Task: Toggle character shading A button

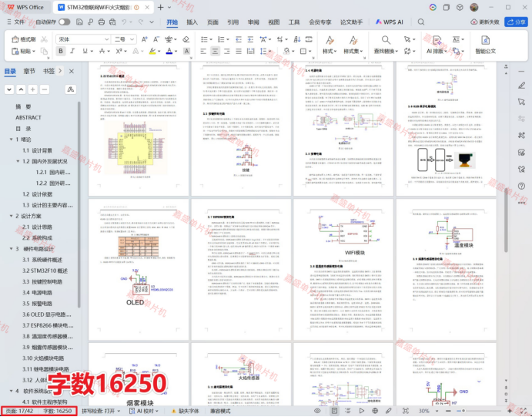Action: click(186, 51)
